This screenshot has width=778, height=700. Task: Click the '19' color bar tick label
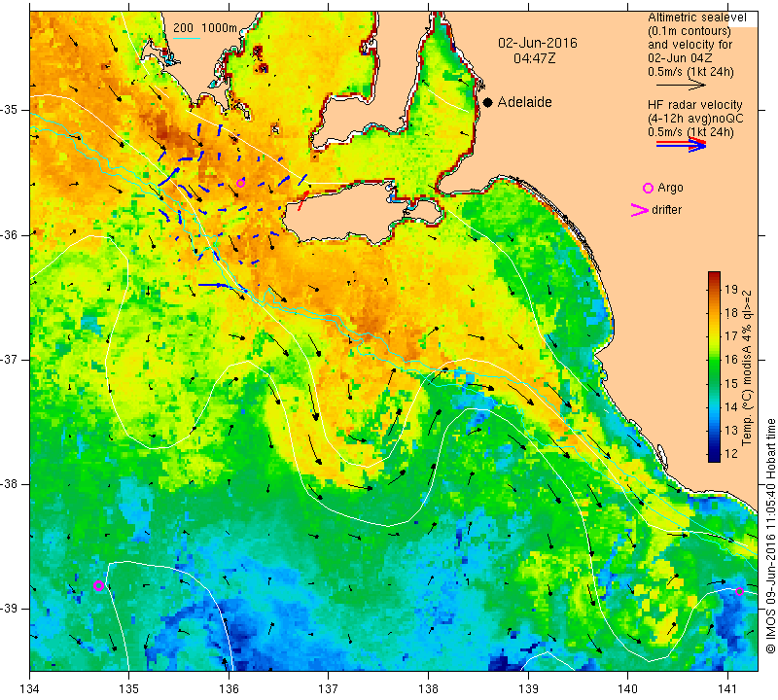coord(731,290)
